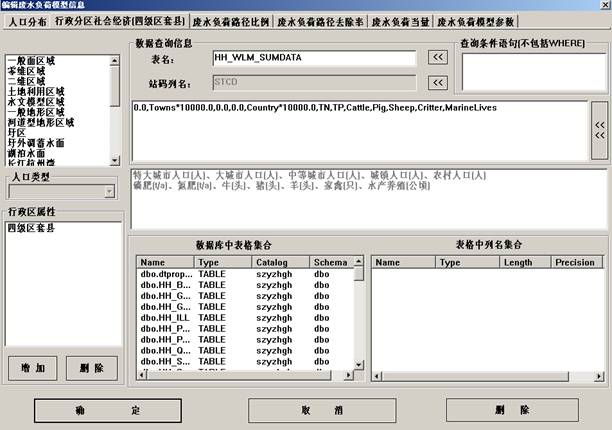Click the 删除 button next to 增加
The width and height of the screenshot is (612, 430).
[91, 369]
